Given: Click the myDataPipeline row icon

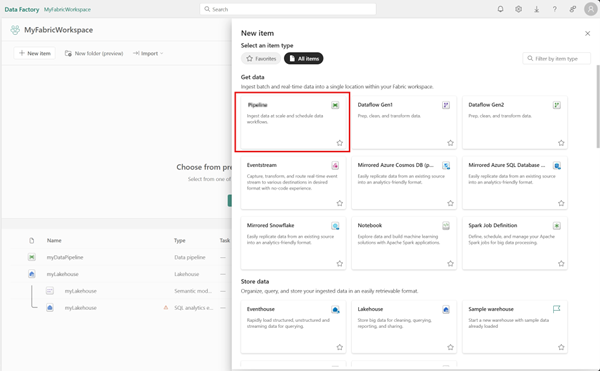Looking at the screenshot, I should (x=32, y=257).
